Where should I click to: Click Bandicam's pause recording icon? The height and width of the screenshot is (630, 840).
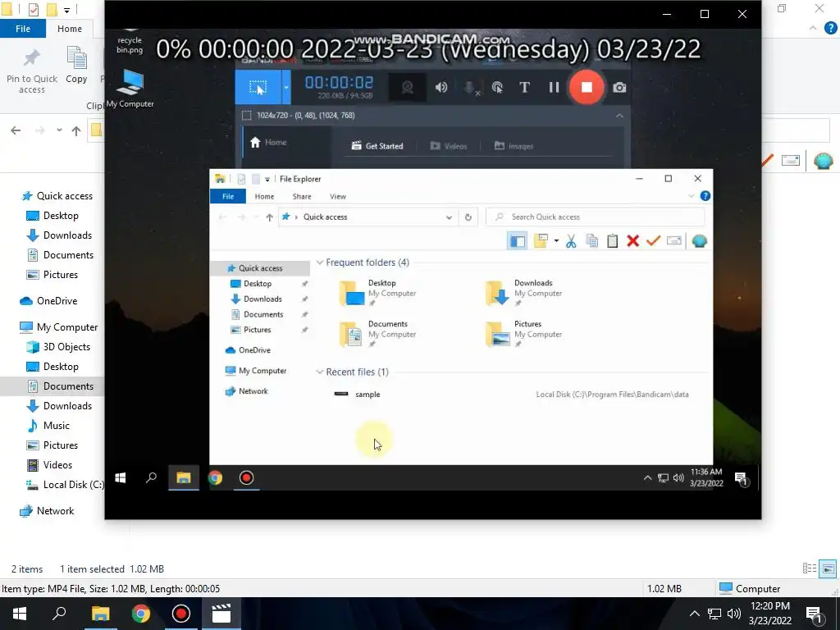[554, 87]
